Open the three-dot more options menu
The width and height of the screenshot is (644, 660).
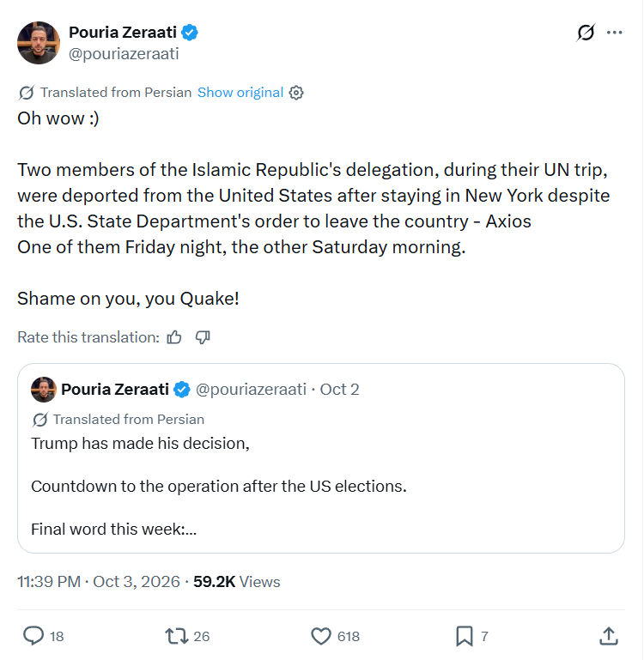tap(614, 33)
